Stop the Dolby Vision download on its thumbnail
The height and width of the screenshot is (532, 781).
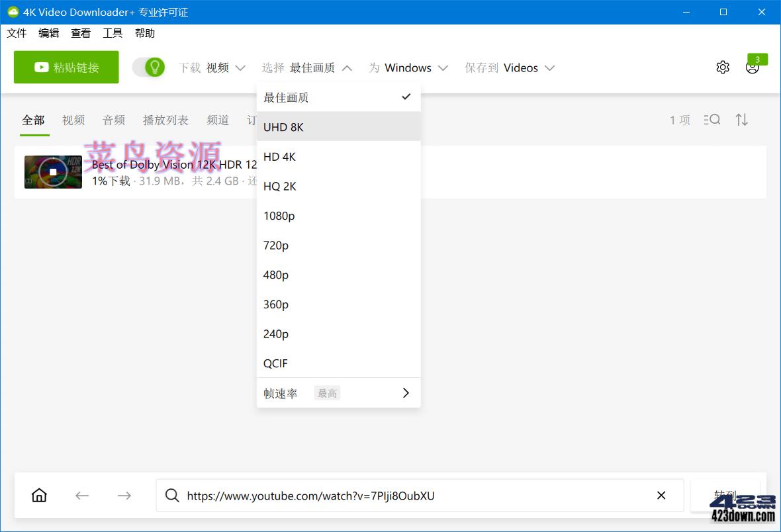[x=53, y=171]
